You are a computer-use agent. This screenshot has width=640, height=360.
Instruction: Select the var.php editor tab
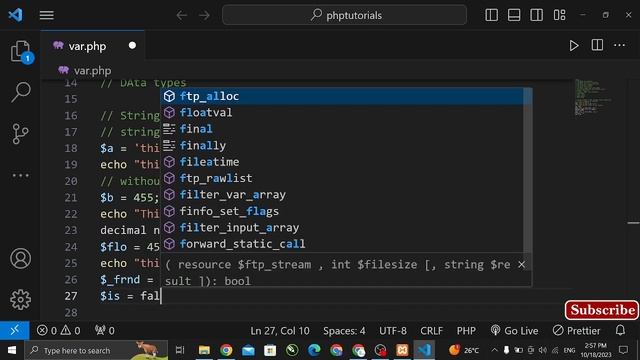pyautogui.click(x=93, y=46)
